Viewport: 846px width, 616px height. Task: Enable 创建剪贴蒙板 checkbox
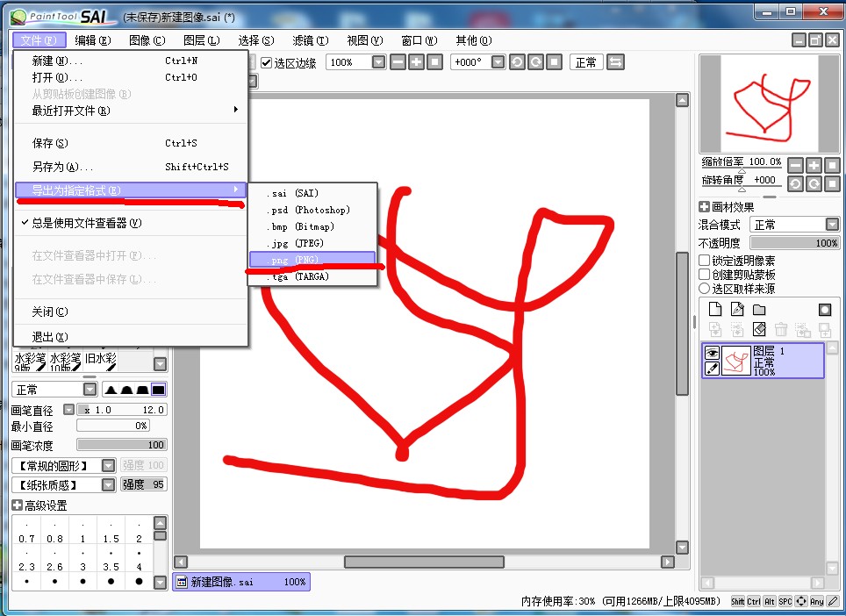[x=704, y=275]
